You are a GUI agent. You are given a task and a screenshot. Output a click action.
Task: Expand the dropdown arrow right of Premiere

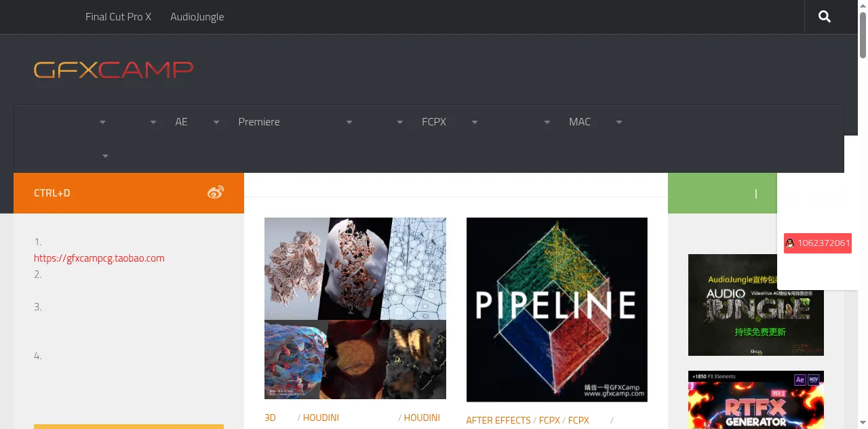pyautogui.click(x=349, y=123)
